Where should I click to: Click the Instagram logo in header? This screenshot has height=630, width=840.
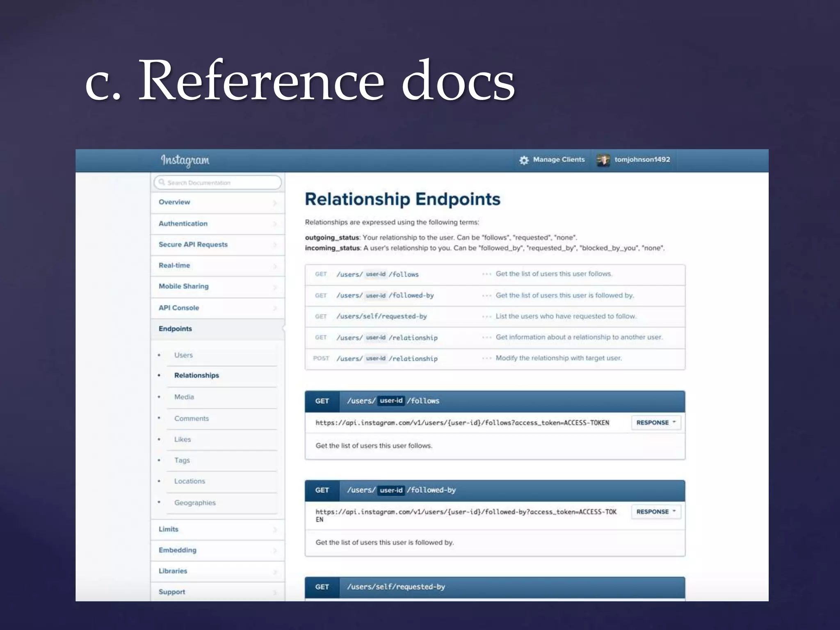tap(185, 160)
